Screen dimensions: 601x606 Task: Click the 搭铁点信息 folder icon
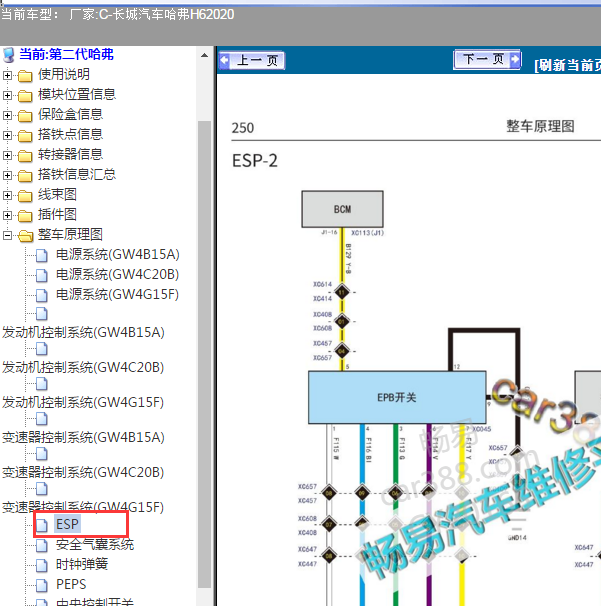pyautogui.click(x=25, y=136)
